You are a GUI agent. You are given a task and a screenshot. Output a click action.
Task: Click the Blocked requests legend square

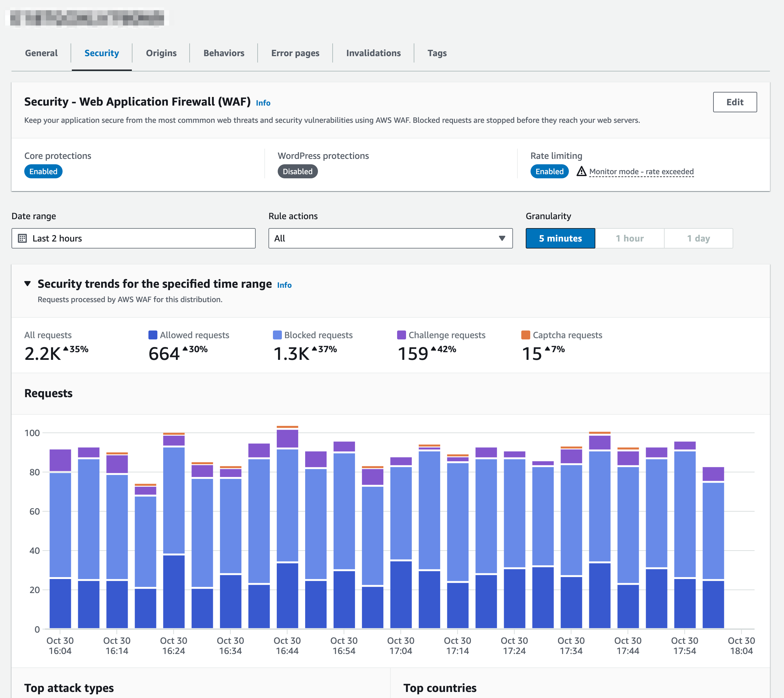(277, 335)
